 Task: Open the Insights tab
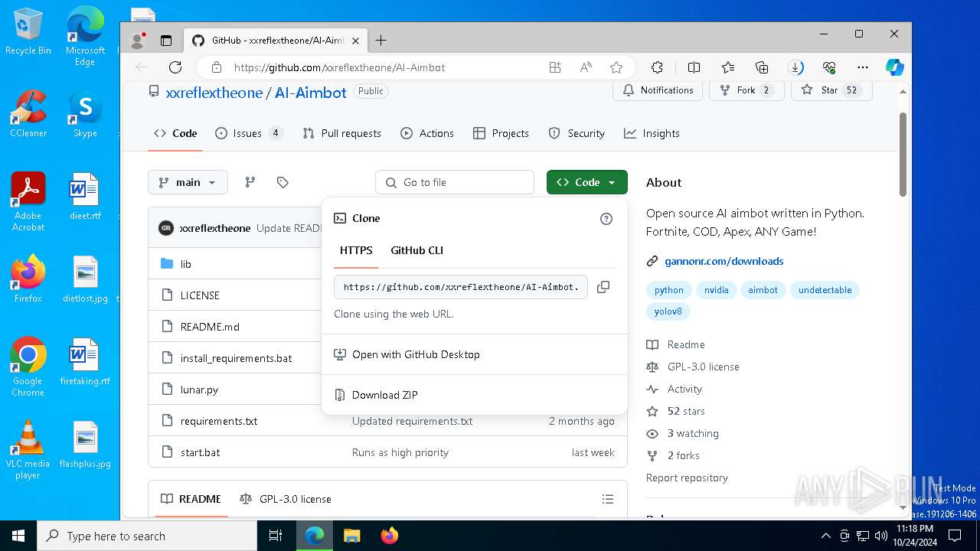point(652,133)
